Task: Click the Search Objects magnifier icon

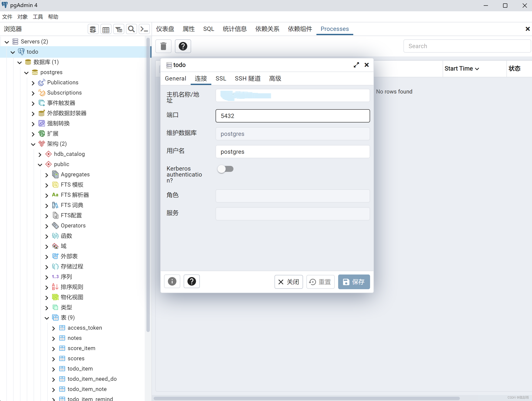Action: (x=131, y=29)
